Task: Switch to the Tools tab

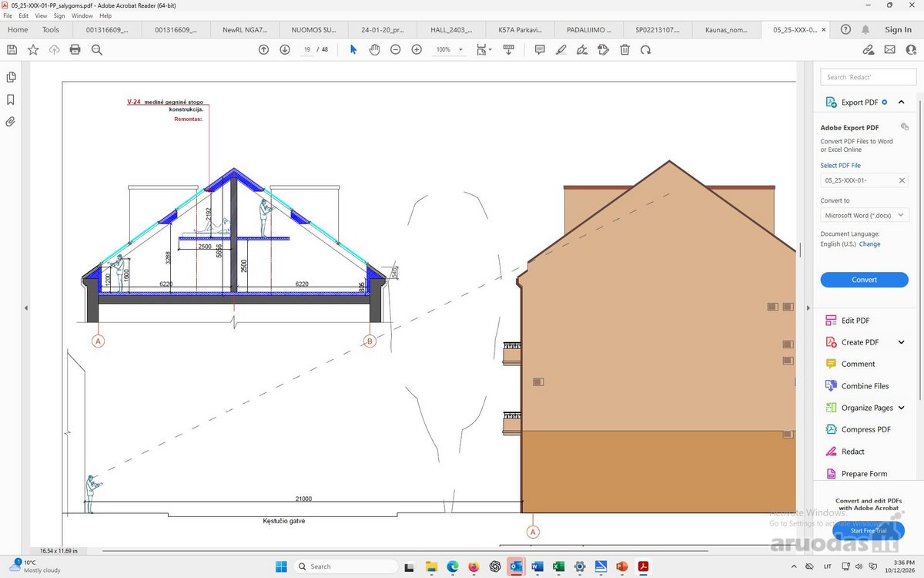Action: pyautogui.click(x=51, y=30)
